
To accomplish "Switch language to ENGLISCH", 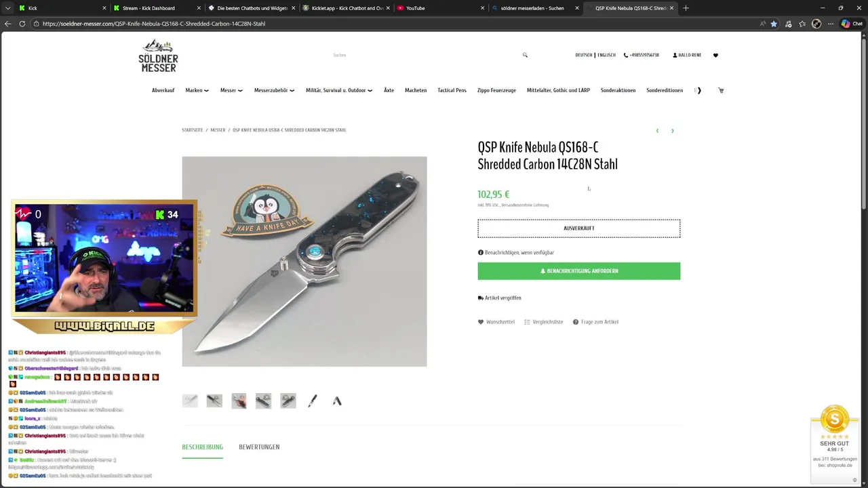I will point(606,55).
